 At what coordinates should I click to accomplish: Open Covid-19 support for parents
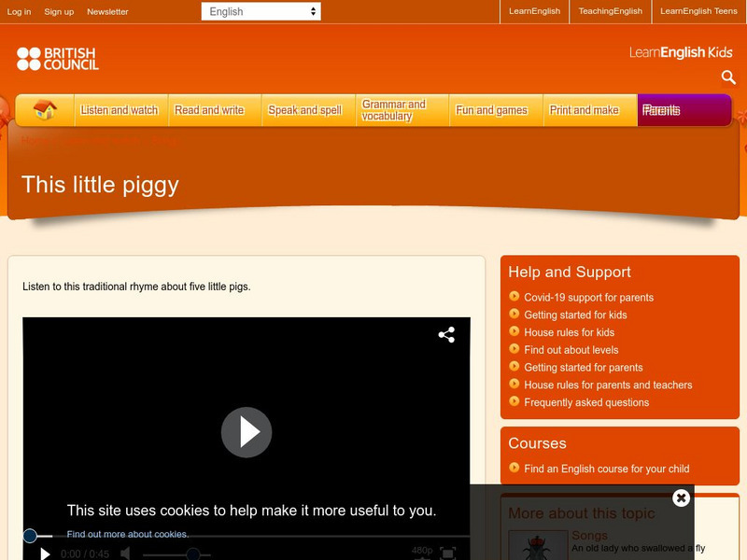pos(589,298)
